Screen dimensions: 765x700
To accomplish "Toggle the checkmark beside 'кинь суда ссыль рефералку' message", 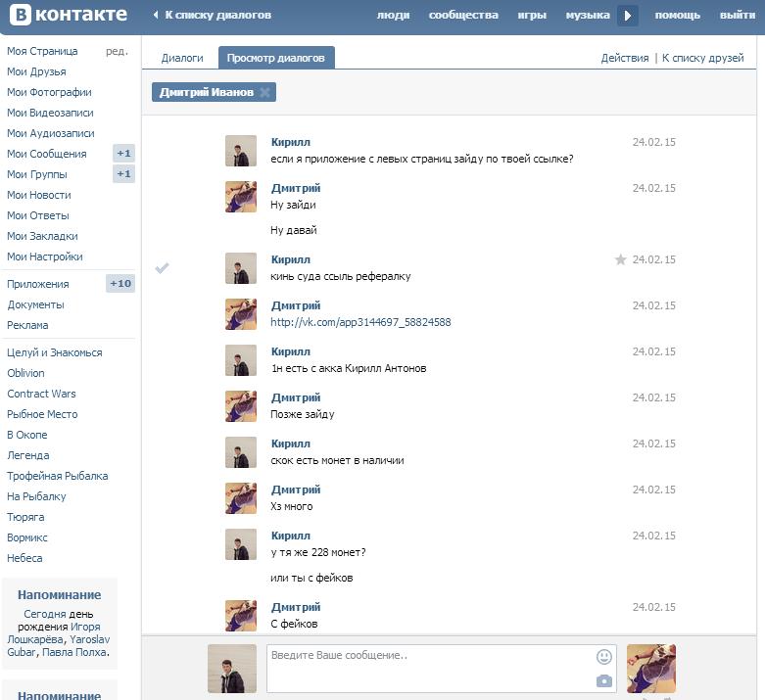I will tap(162, 268).
